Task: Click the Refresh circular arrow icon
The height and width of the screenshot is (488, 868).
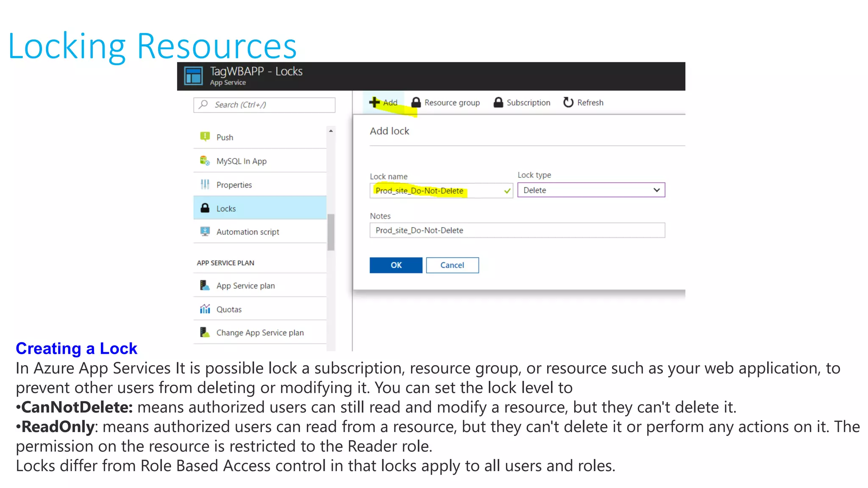Action: (568, 102)
